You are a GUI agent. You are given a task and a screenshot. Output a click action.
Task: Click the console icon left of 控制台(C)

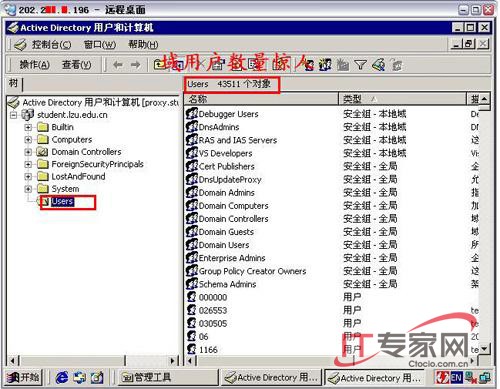pos(20,45)
